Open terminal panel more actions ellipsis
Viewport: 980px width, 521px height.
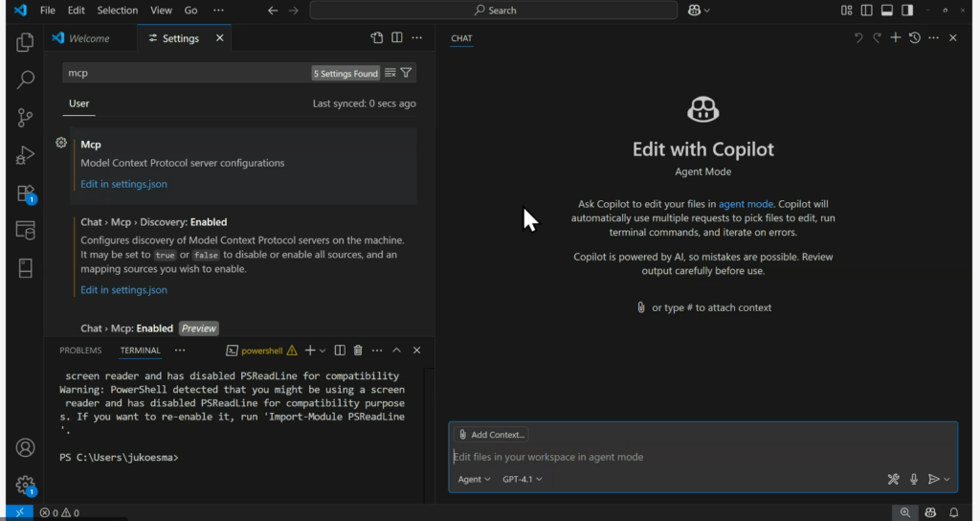coord(377,351)
